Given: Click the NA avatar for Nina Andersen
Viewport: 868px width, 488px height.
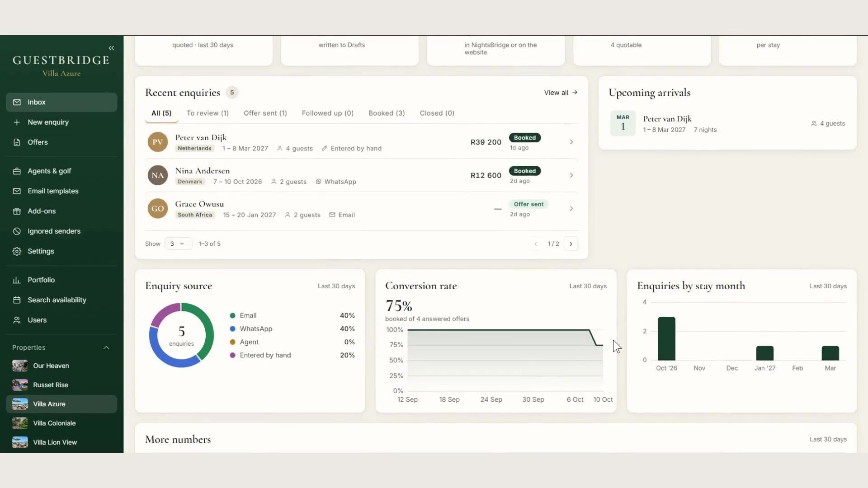Looking at the screenshot, I should click(158, 175).
